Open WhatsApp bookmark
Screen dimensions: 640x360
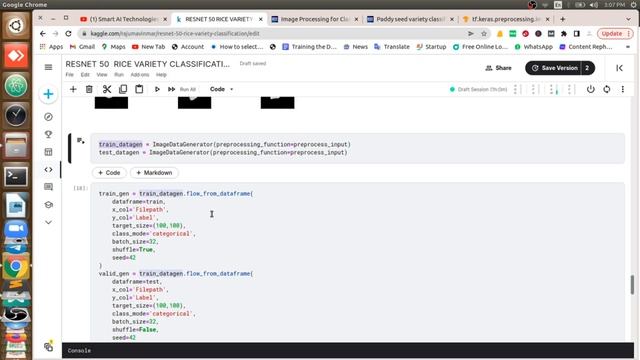[x=533, y=47]
